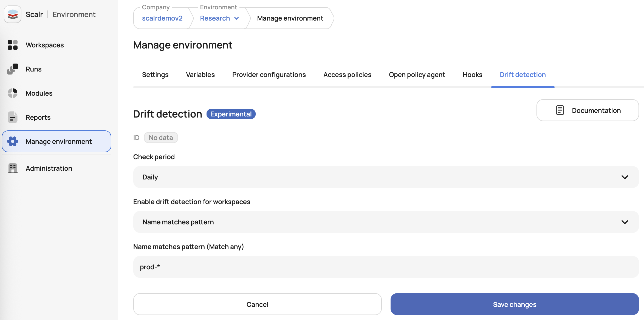Expand the Name matches pattern dropdown
Viewport: 644px width, 320px height.
386,222
